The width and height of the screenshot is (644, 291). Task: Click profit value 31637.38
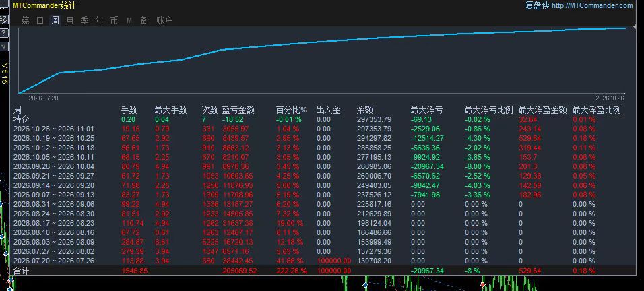point(238,223)
